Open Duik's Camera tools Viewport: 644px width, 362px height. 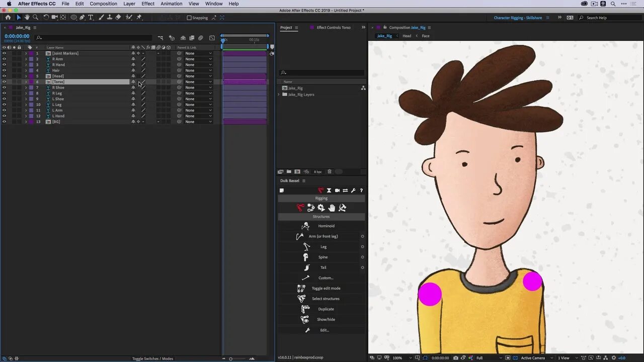coord(337,190)
